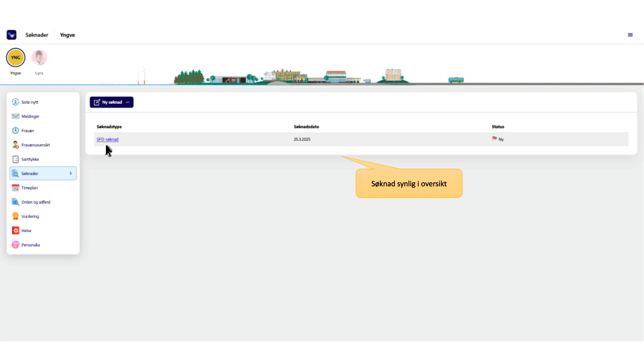The height and width of the screenshot is (362, 644).
Task: Select the Yngve YNG avatar
Action: click(15, 58)
